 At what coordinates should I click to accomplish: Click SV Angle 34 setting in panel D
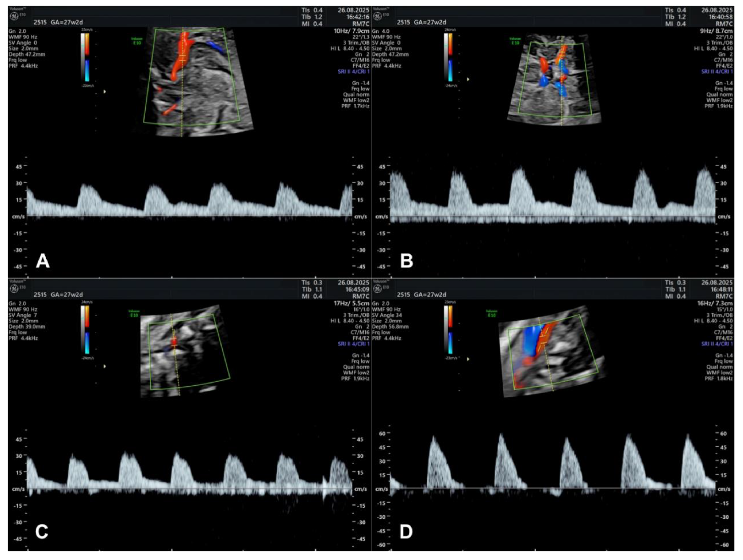tap(387, 315)
